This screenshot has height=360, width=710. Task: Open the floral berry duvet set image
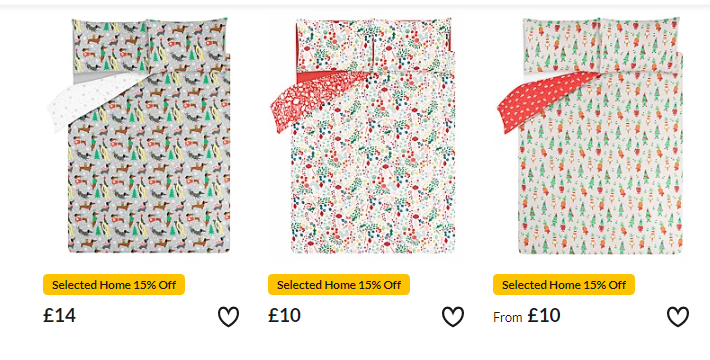tap(363, 135)
